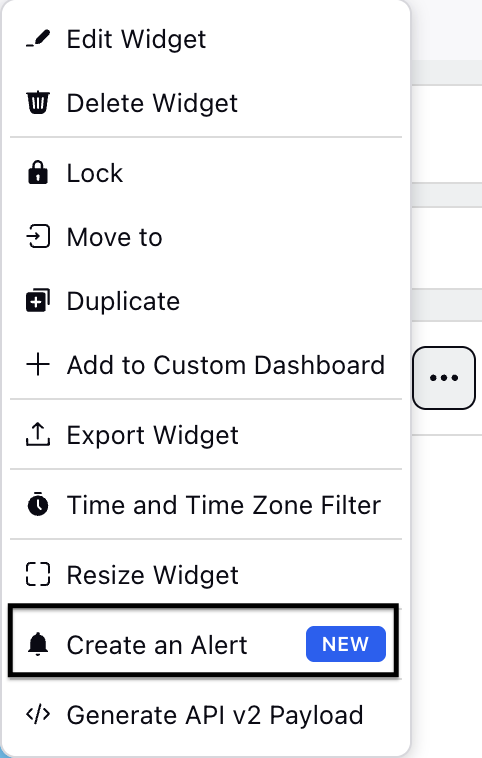Choose Generate API v2 Payload

pyautogui.click(x=206, y=714)
